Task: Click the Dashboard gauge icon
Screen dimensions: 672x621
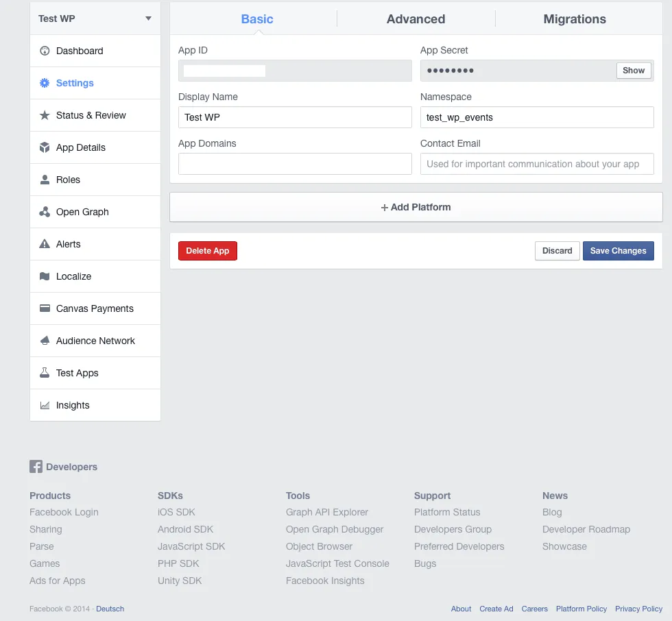Action: pos(45,51)
